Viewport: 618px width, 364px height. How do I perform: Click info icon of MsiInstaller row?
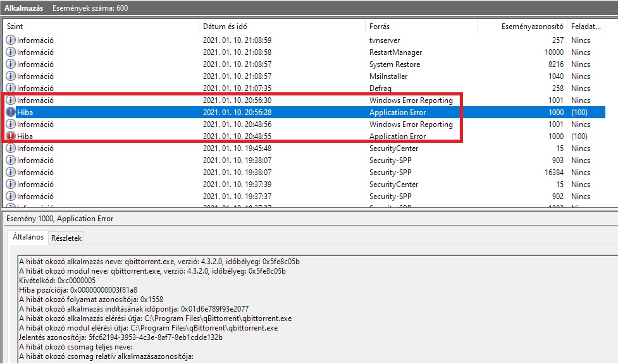[11, 76]
